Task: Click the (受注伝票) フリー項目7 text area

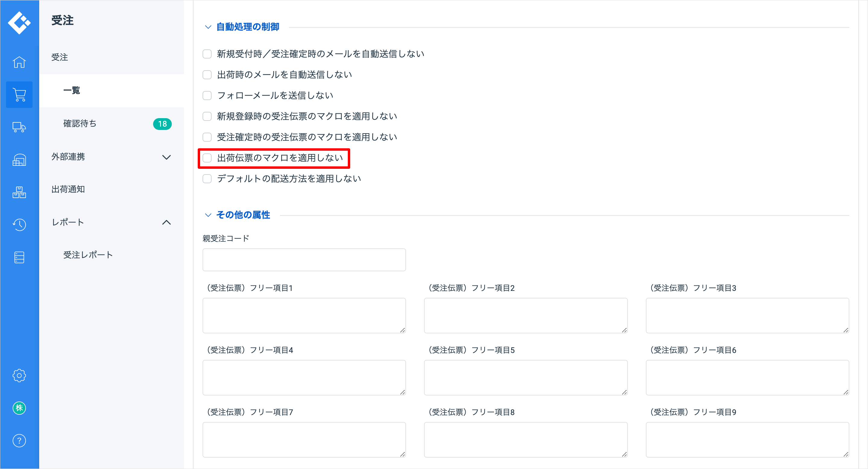Action: 304,440
